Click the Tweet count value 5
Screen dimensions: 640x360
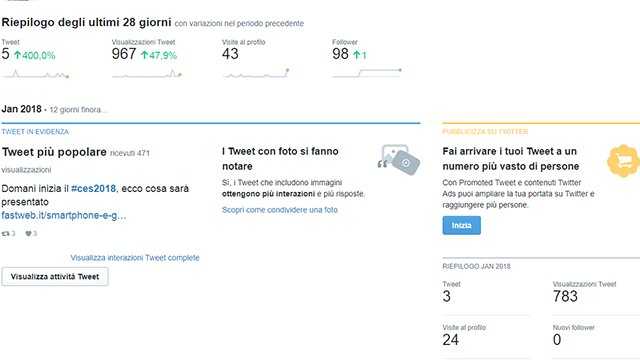point(5,54)
